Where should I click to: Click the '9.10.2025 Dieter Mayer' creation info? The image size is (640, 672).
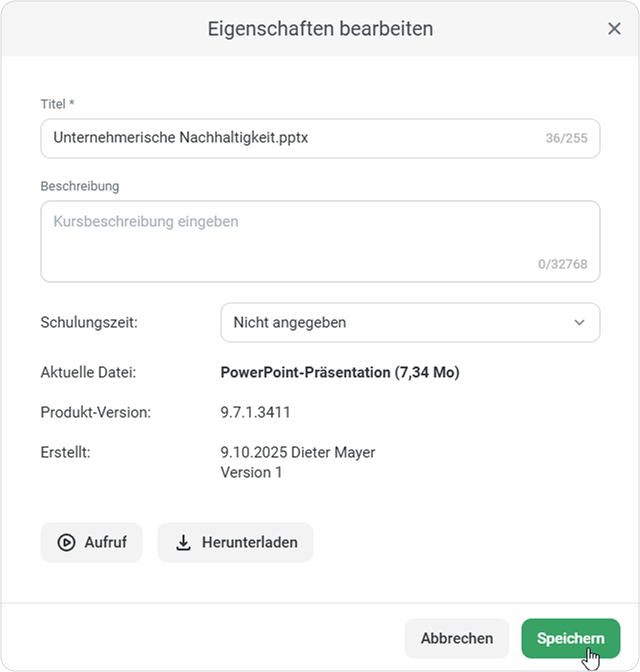pos(298,453)
